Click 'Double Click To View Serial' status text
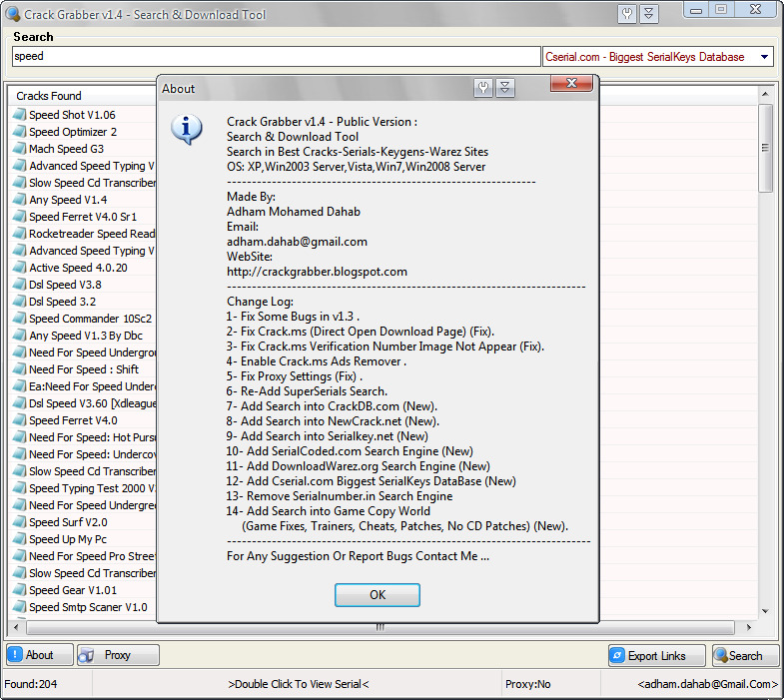784x700 pixels. (299, 684)
